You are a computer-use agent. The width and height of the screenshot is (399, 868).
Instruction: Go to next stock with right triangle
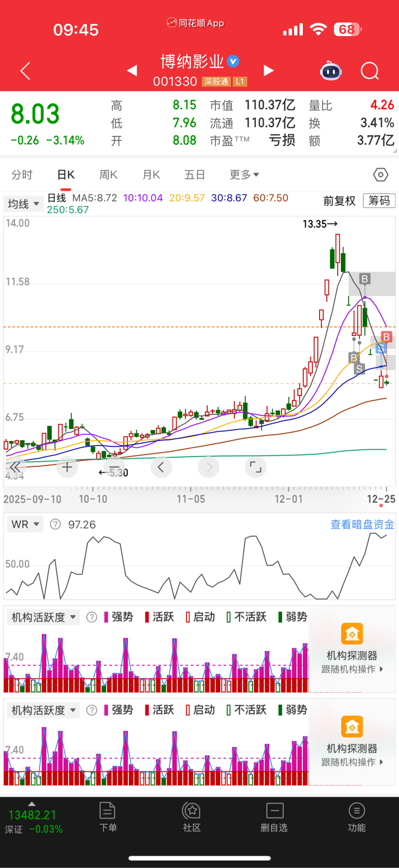269,70
